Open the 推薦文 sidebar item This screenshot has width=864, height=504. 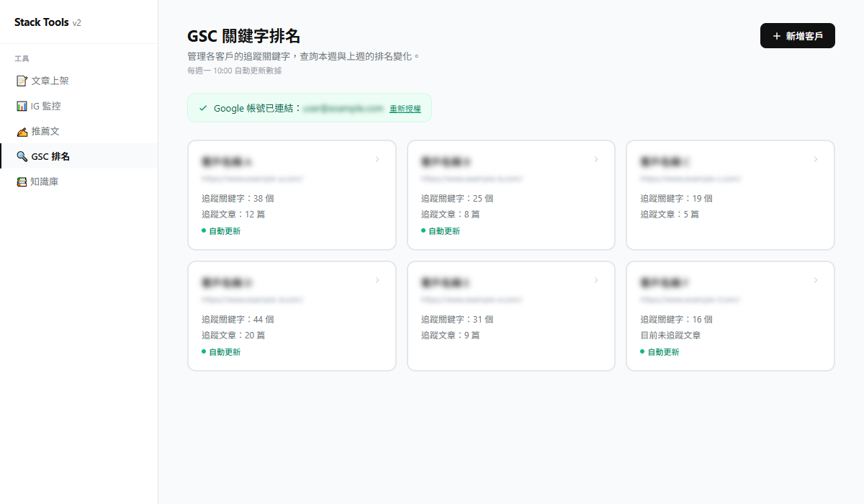click(x=79, y=131)
